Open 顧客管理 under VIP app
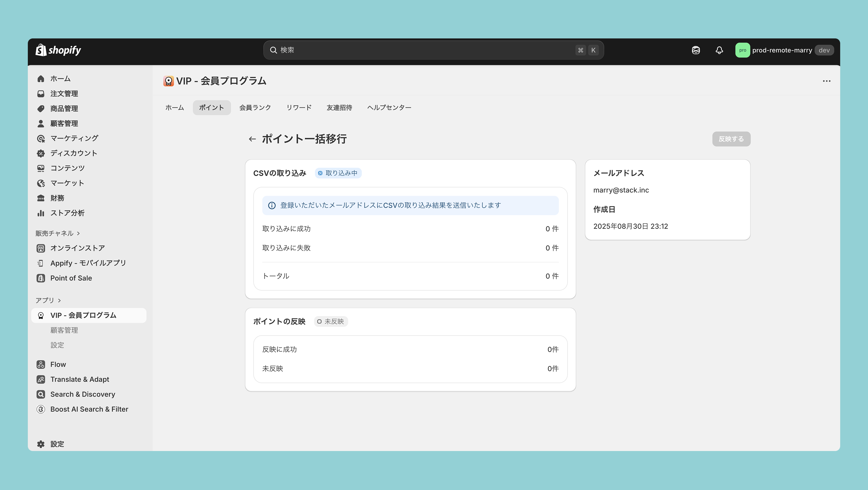The image size is (868, 490). coord(64,330)
